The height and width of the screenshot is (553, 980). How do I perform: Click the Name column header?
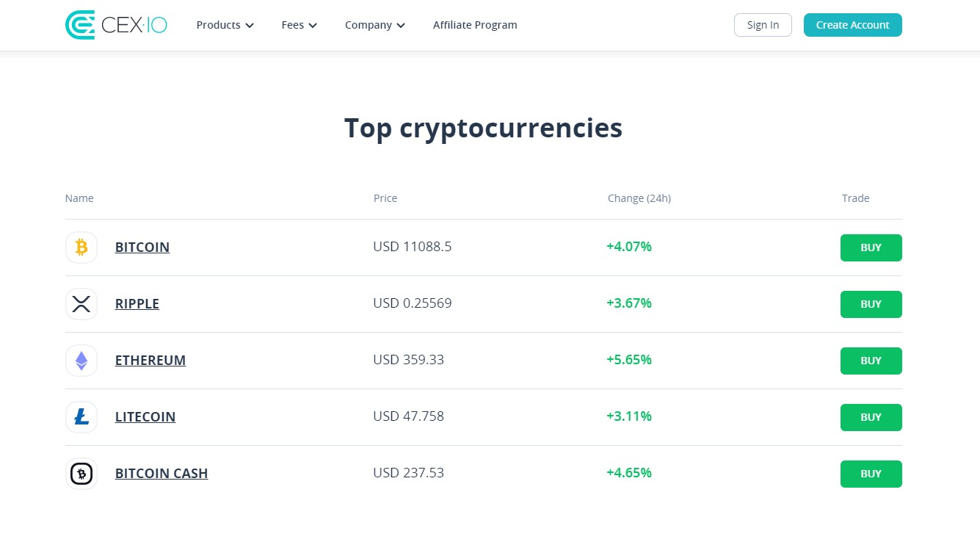click(79, 198)
